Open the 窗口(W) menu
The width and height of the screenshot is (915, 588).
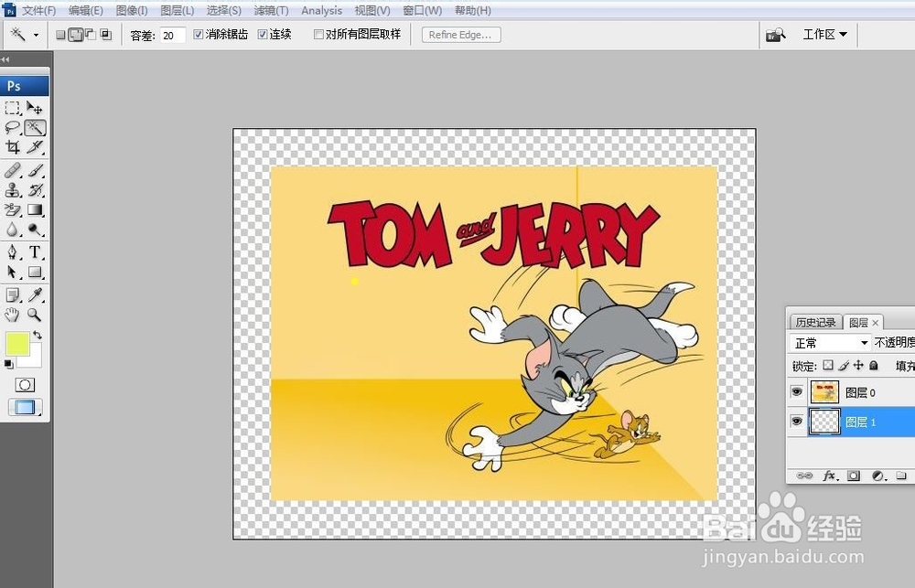pyautogui.click(x=422, y=10)
